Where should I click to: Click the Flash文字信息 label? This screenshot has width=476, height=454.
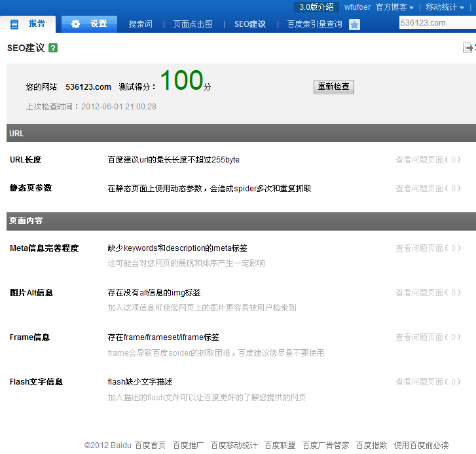pos(36,382)
